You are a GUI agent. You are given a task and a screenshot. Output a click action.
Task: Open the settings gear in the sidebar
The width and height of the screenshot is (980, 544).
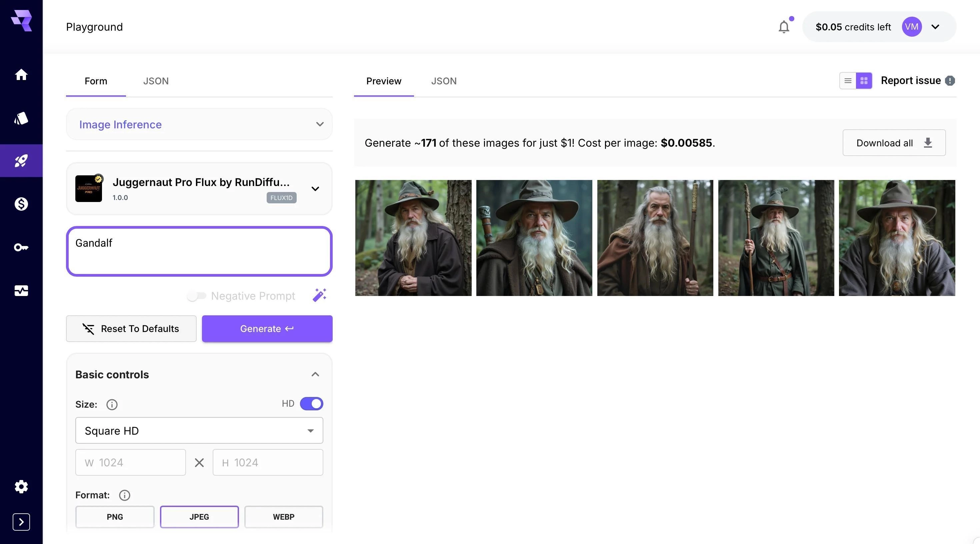coord(21,487)
